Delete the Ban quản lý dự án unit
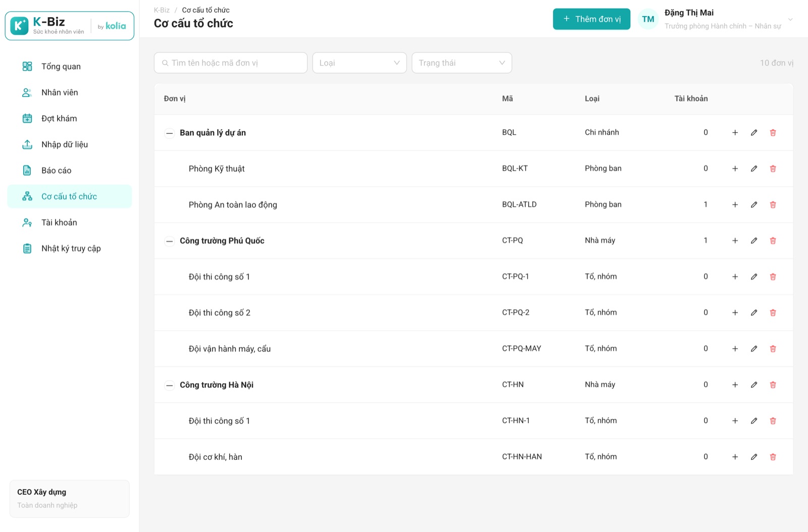 [x=773, y=133]
